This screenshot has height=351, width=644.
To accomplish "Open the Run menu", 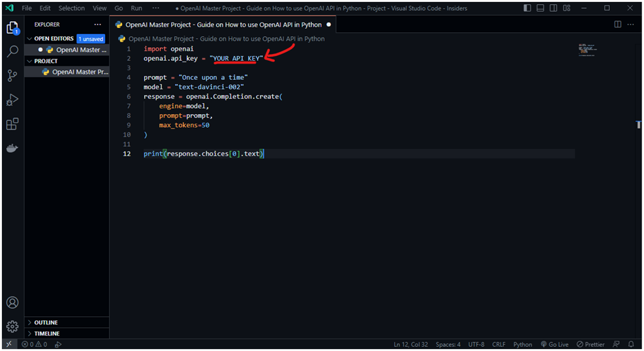I will point(136,8).
